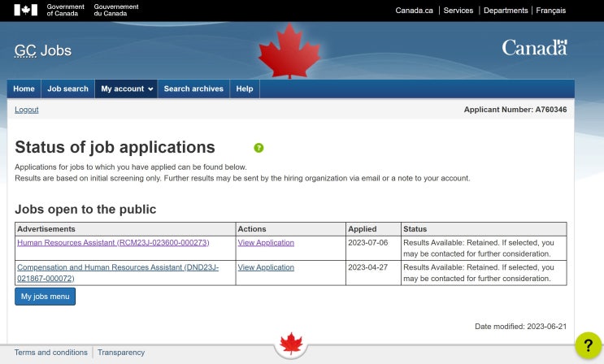Open the Terms and conditions footer link
The image size is (604, 364).
tap(50, 353)
